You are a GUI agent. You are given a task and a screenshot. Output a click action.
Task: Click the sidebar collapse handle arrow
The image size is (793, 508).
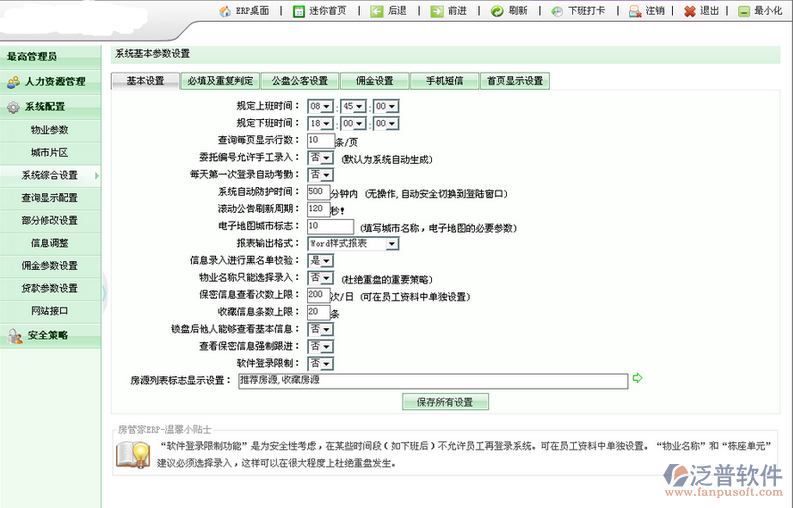click(x=104, y=293)
